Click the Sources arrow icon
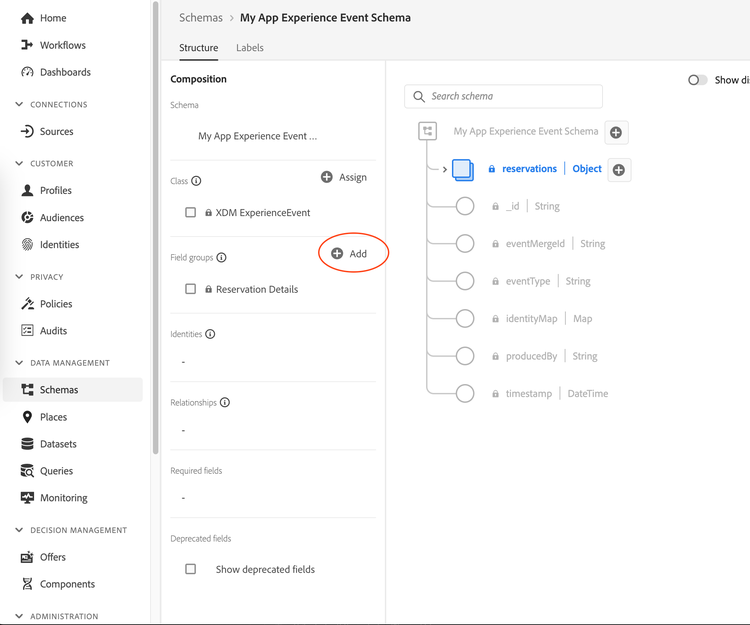The height and width of the screenshot is (625, 750). click(x=27, y=132)
